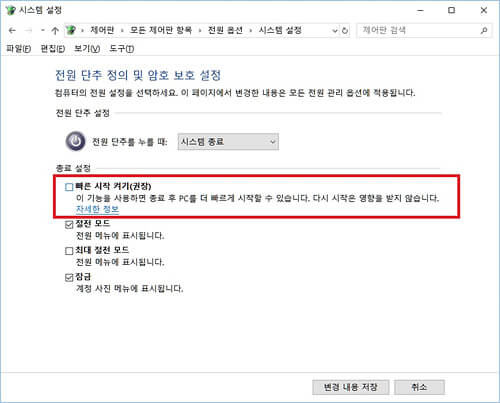Click the magnifier search icon
This screenshot has width=500, height=403.
point(484,31)
